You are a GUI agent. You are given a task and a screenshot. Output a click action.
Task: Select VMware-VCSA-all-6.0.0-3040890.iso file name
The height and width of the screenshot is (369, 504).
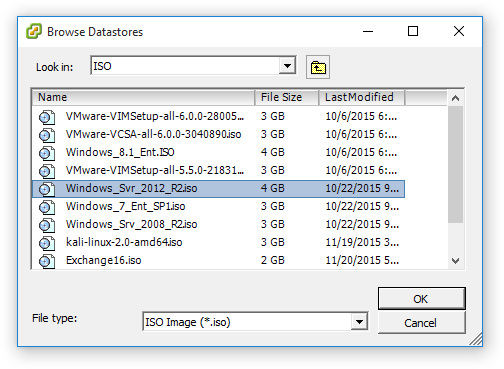pos(153,134)
